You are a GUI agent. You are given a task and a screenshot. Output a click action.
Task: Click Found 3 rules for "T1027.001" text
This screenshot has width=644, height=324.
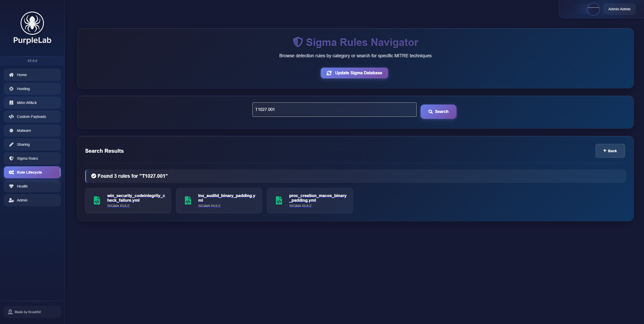coord(133,176)
